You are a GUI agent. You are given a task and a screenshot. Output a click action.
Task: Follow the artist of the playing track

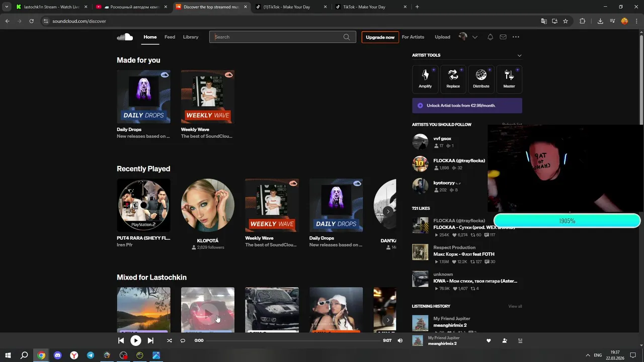point(505,340)
